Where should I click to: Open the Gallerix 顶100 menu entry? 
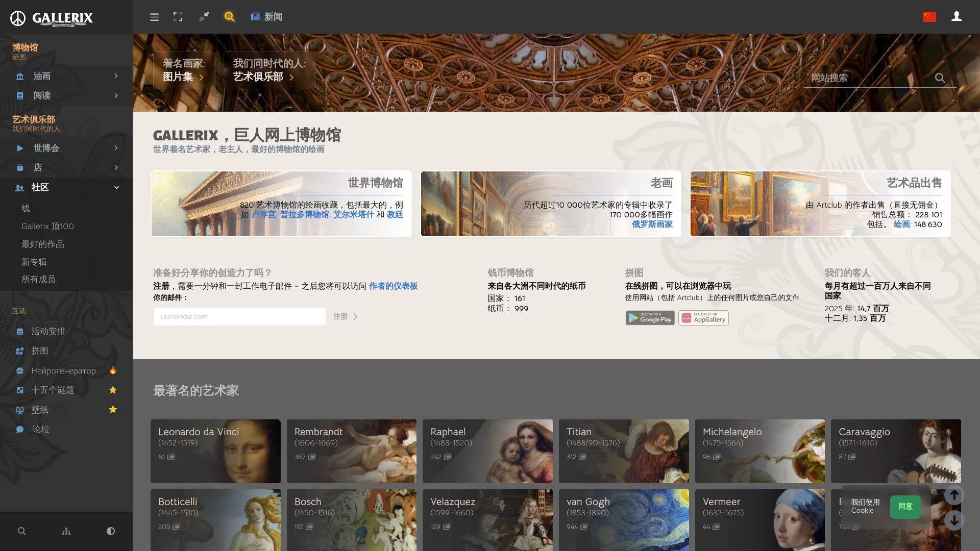click(x=47, y=226)
